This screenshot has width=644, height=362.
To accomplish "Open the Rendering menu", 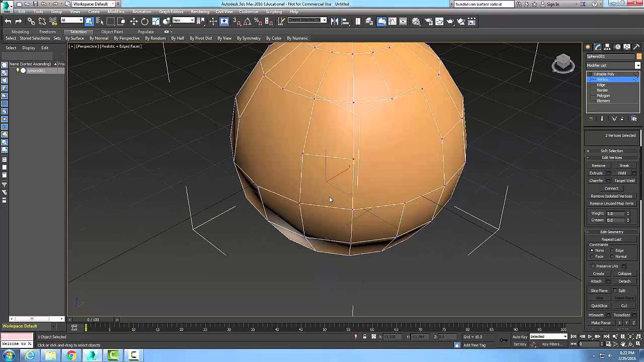I will point(200,12).
